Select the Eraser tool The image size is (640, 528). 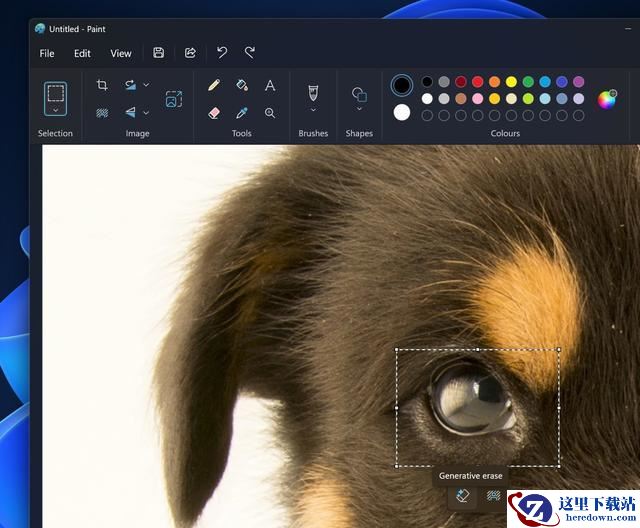214,113
